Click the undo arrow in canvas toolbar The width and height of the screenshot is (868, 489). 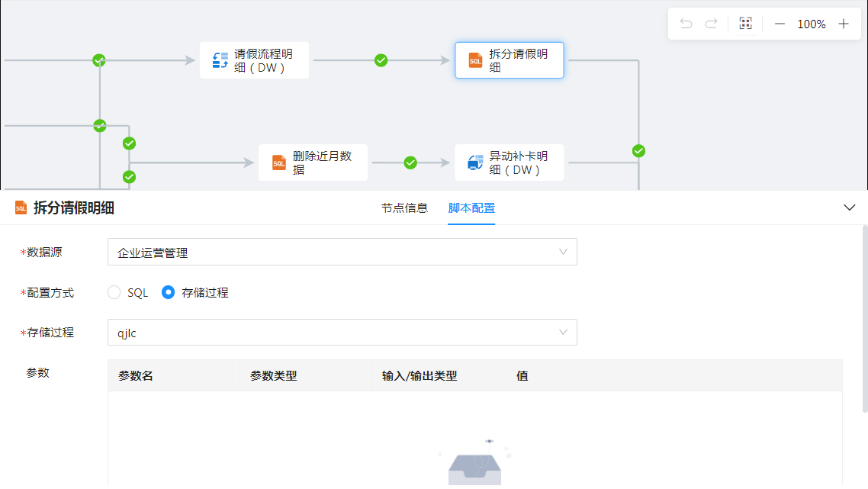pyautogui.click(x=686, y=24)
